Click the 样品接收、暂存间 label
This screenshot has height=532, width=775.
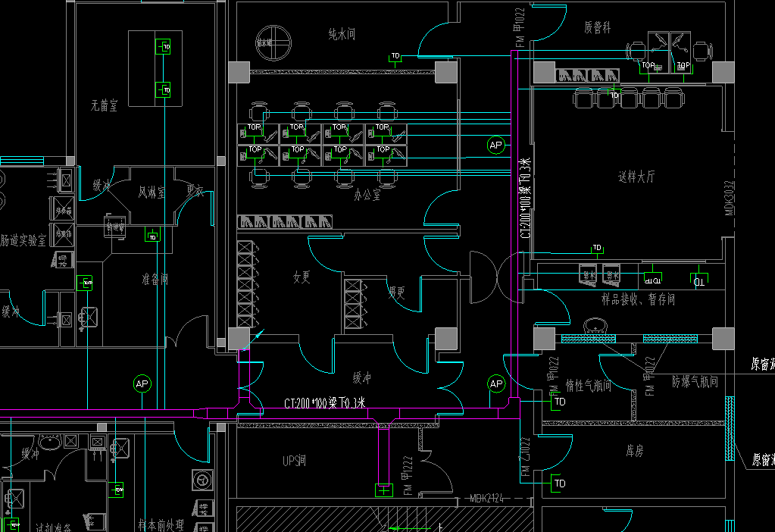638,299
